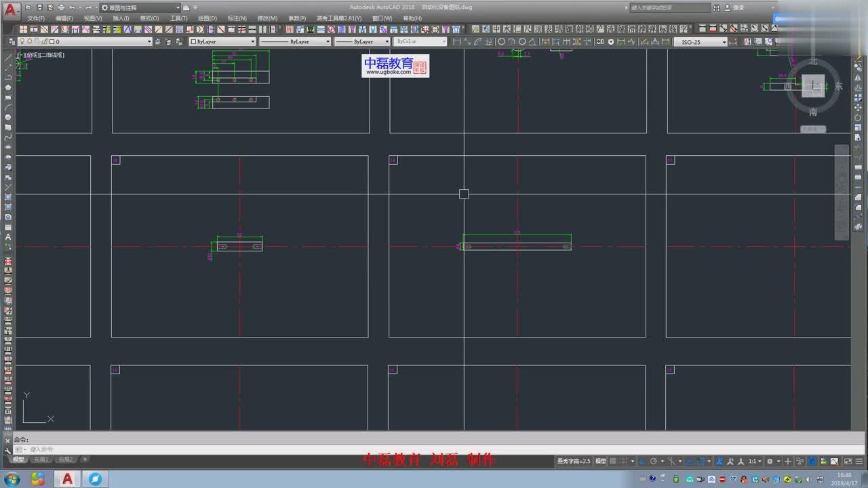Open the workspace settings gear in status bar
868x488 pixels.
pos(770,461)
